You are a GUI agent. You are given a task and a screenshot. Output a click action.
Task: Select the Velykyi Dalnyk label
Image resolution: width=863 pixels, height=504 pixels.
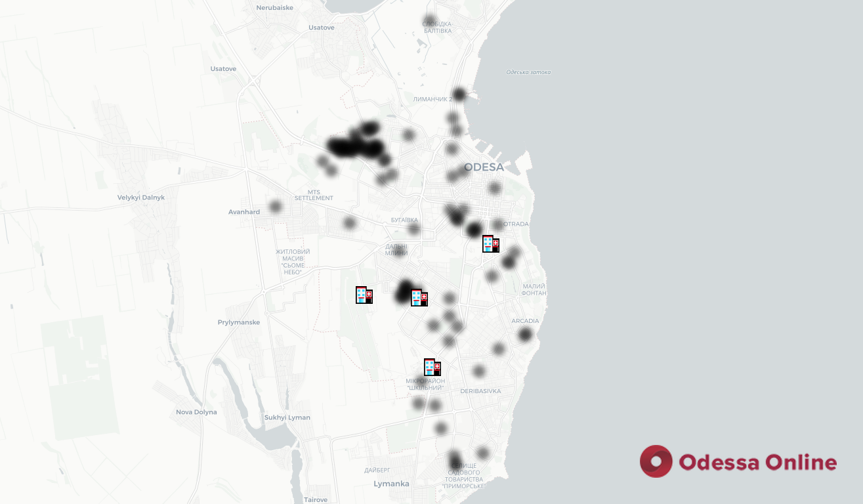click(141, 198)
